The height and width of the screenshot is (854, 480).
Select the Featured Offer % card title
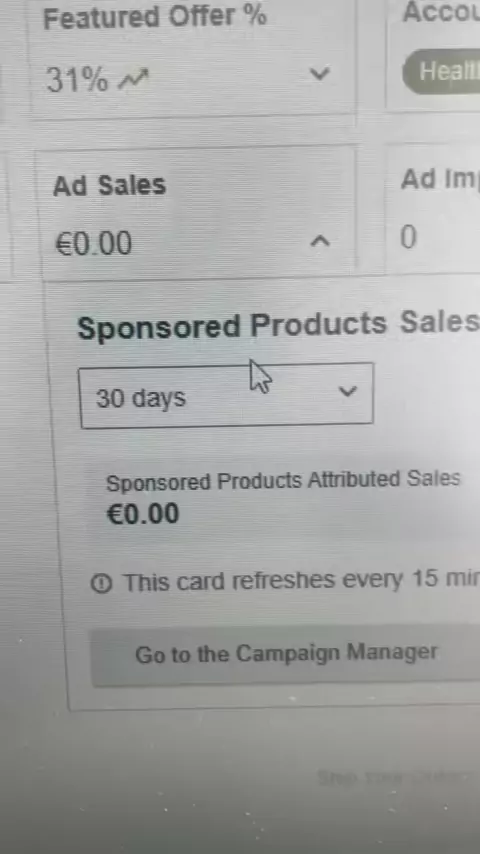[155, 17]
